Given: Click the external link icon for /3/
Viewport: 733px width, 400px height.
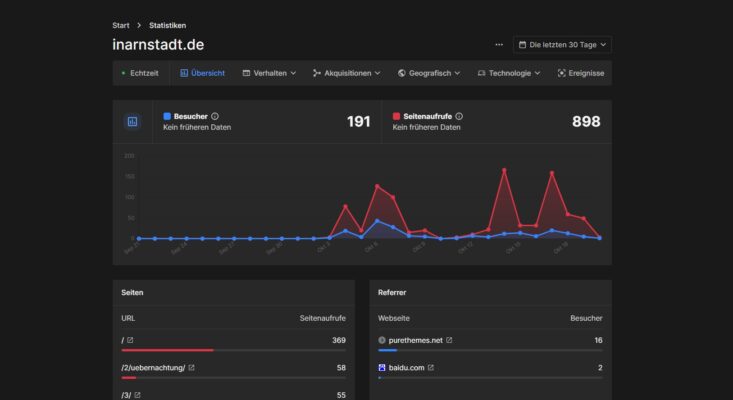Looking at the screenshot, I should click(x=139, y=395).
